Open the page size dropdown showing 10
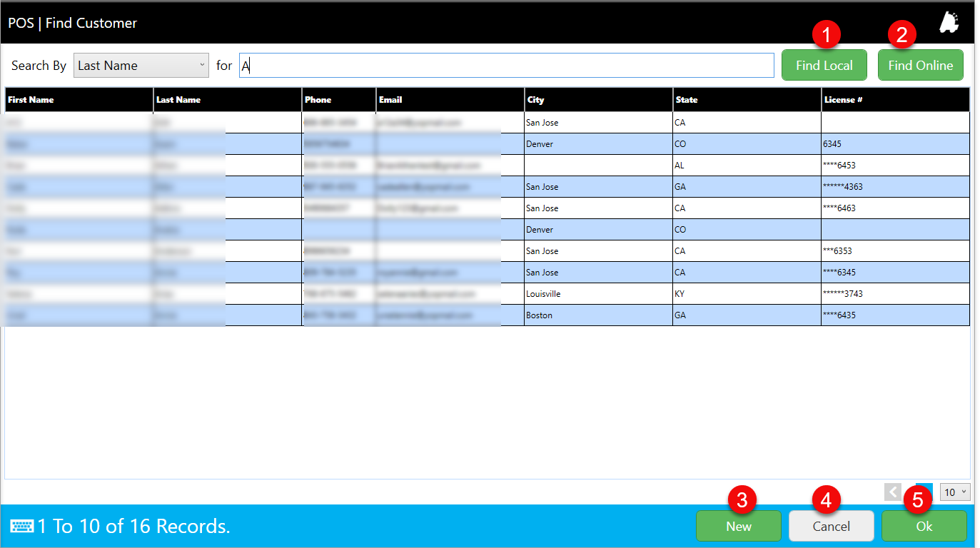 click(955, 492)
